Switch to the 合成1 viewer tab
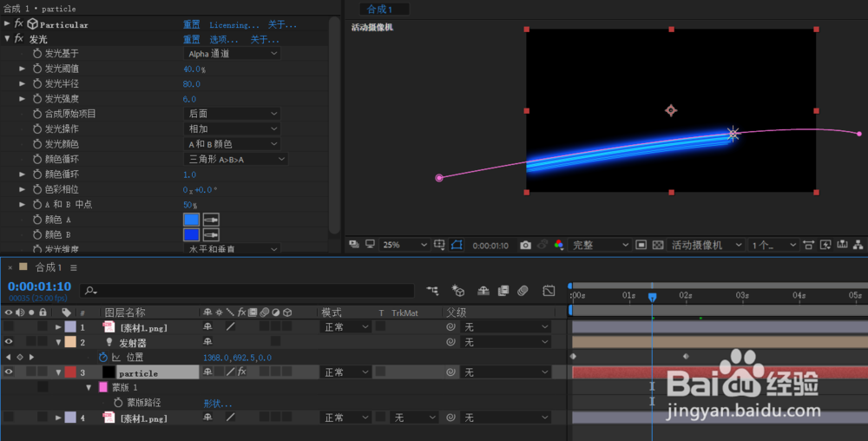 (x=385, y=9)
